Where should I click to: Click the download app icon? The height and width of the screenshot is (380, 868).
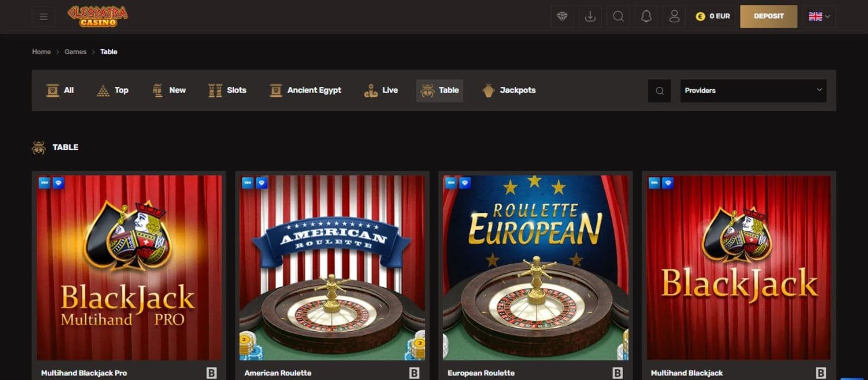click(x=590, y=16)
